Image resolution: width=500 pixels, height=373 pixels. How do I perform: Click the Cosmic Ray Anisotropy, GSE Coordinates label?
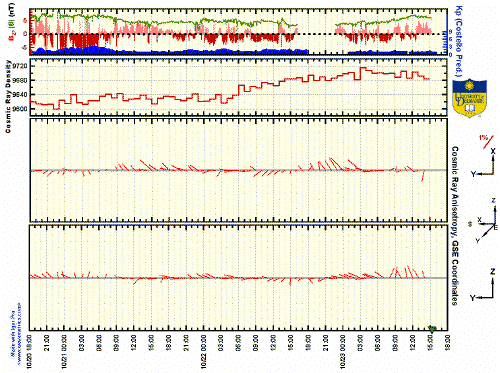[x=454, y=226]
